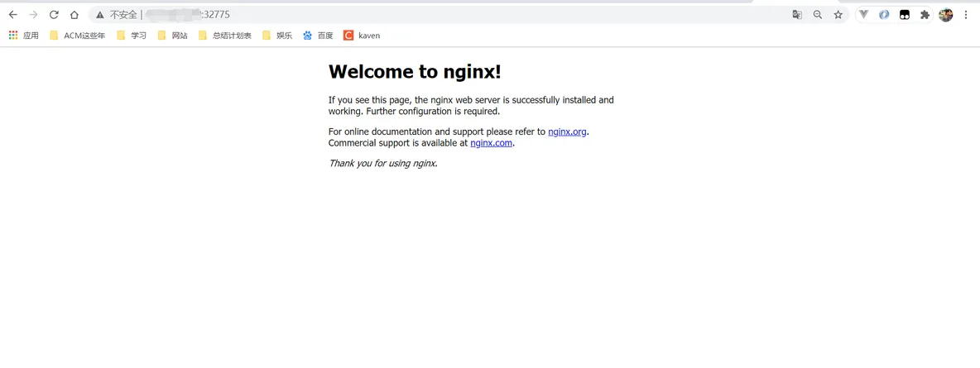Follow the nginx.com link

492,143
